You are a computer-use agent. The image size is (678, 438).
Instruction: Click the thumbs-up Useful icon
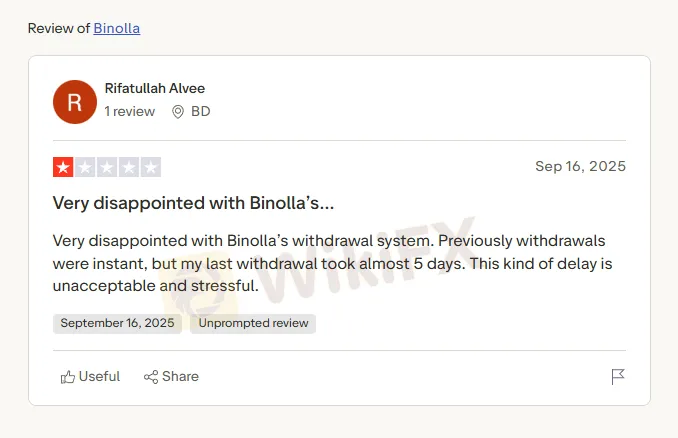tap(68, 377)
